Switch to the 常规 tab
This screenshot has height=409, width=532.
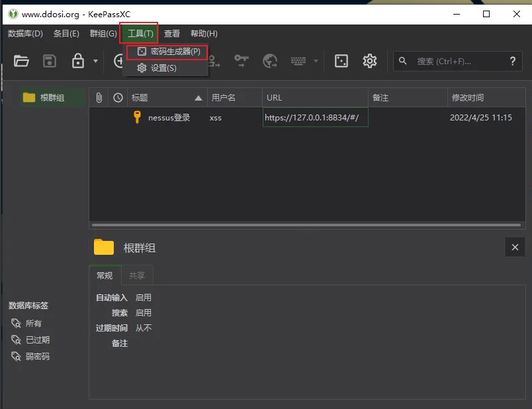[x=105, y=275]
